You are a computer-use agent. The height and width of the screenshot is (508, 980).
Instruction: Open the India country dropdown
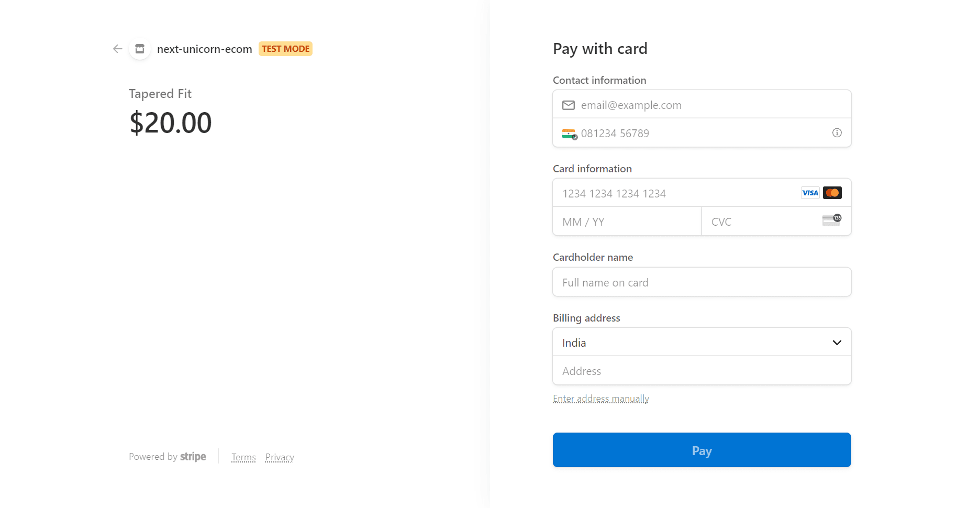coord(702,342)
